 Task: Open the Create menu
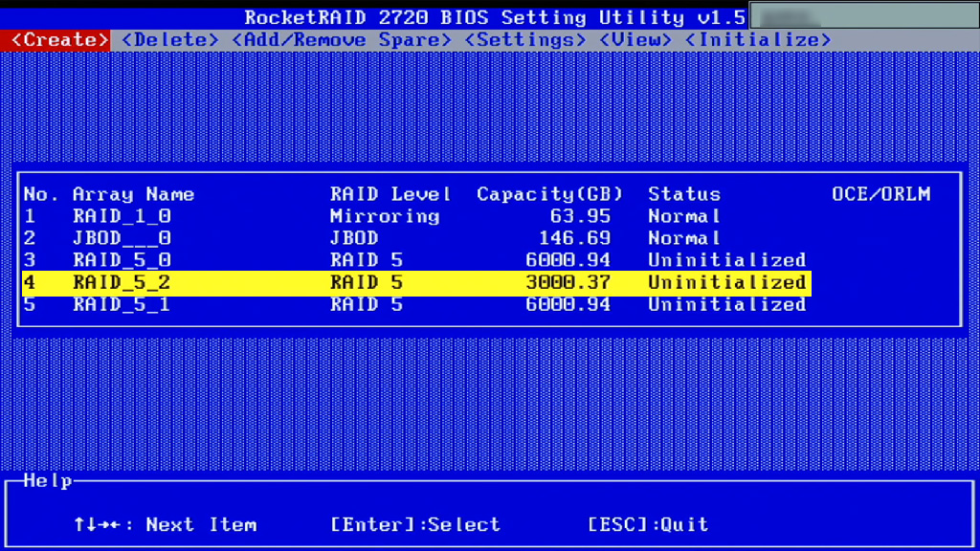click(59, 40)
